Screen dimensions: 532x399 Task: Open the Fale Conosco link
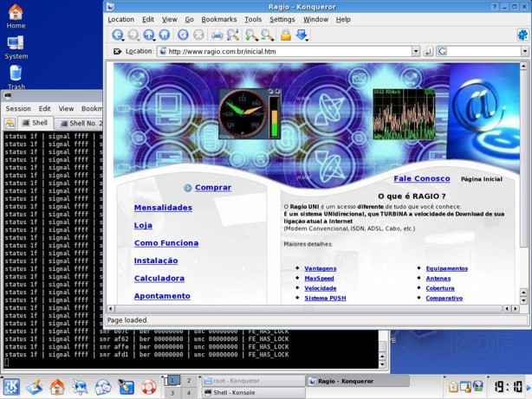422,178
